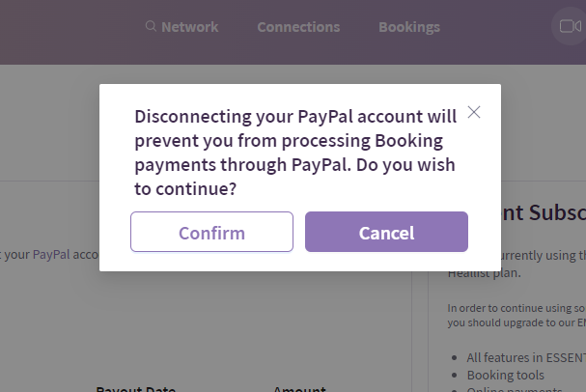
Task: Click the video camera icon in header
Action: coord(568,27)
